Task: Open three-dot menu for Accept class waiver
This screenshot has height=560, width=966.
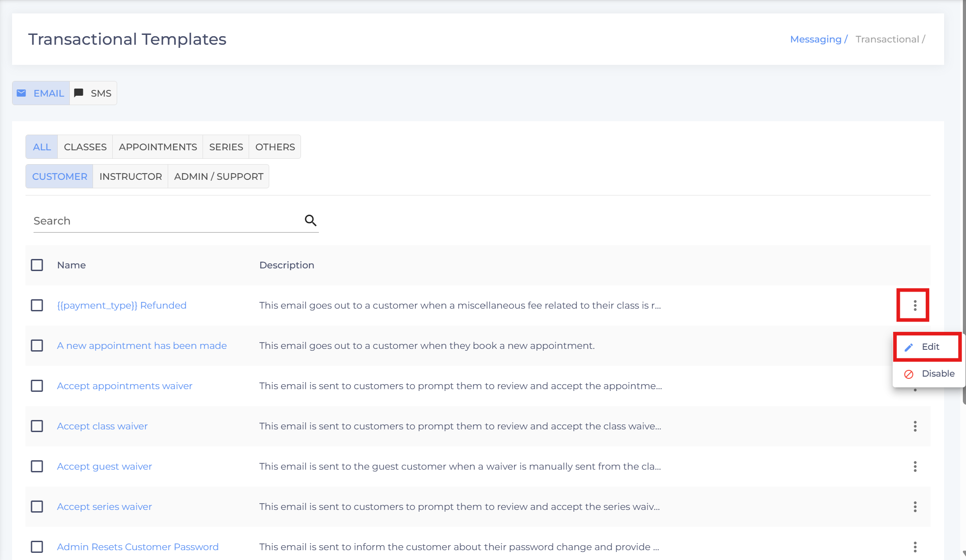Action: click(915, 426)
